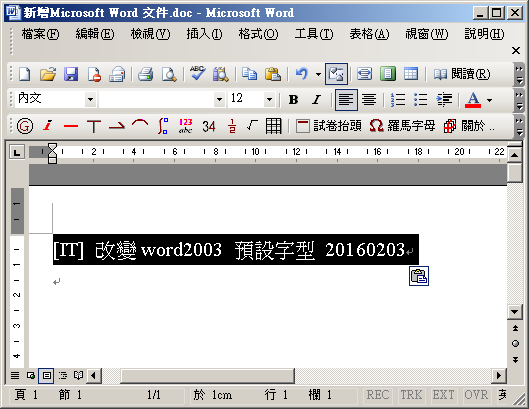Expand Standard toolbar options chevron
Viewport: 529px width, 409px height.
tap(519, 74)
